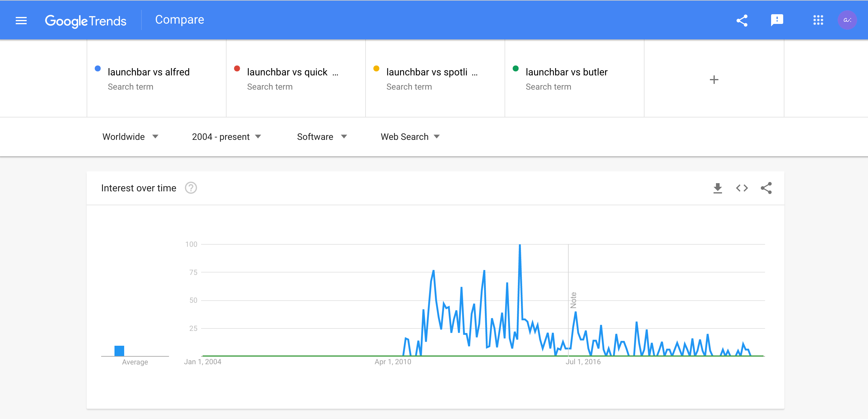Screen dimensions: 868x419
Task: Expand the Worldwide region dropdown
Action: click(131, 137)
